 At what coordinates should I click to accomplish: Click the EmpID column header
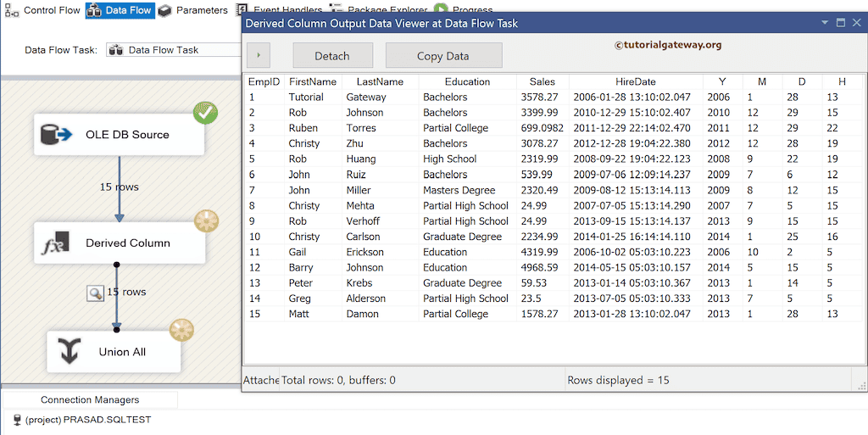264,81
